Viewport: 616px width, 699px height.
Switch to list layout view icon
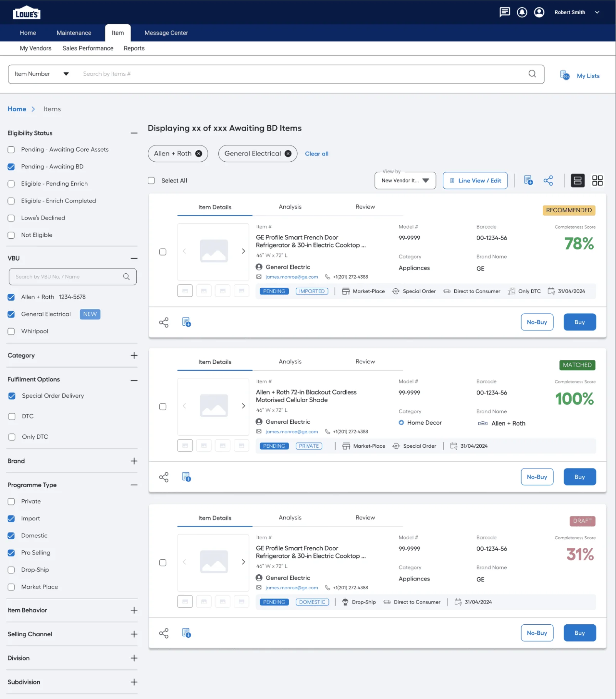[577, 181]
